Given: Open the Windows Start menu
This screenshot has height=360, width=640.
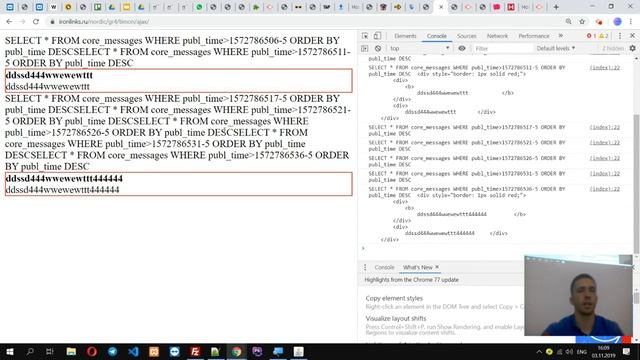Looking at the screenshot, I should click(10, 351).
